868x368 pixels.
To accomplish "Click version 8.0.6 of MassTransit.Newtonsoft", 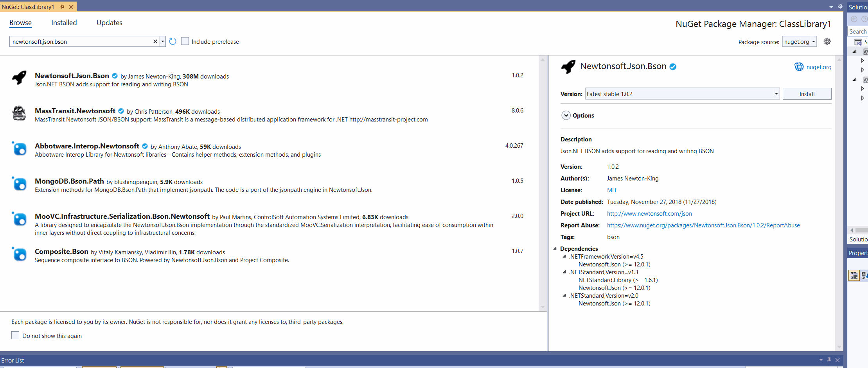I will tap(518, 110).
